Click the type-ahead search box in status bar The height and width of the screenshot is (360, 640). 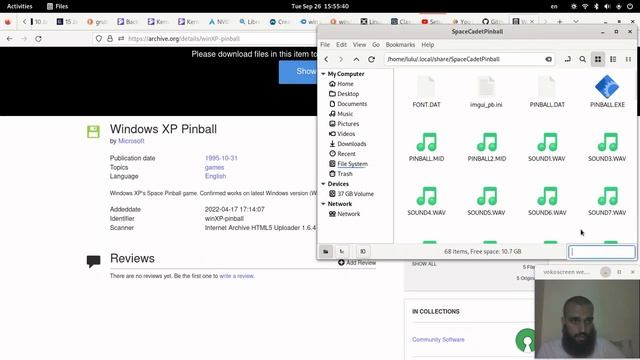602,252
